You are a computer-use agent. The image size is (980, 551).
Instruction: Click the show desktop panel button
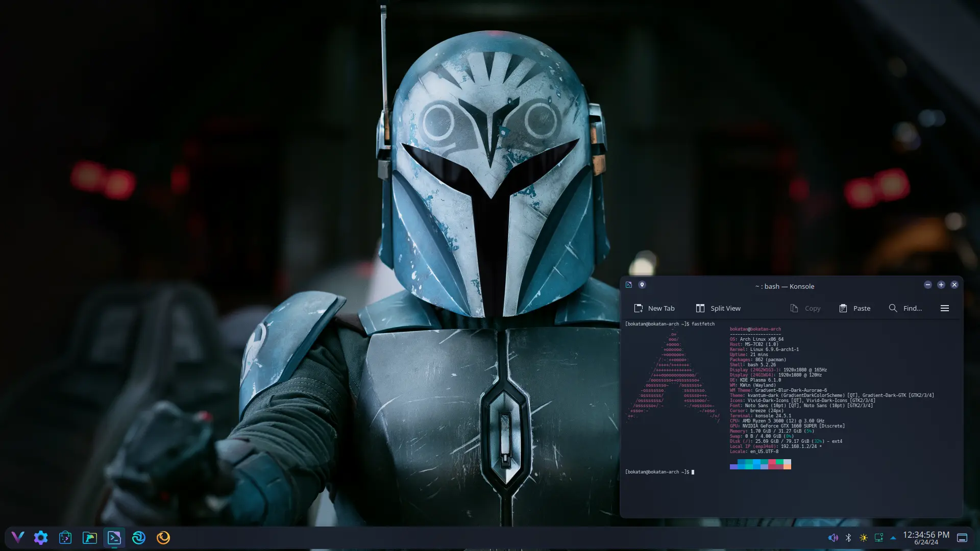(962, 538)
